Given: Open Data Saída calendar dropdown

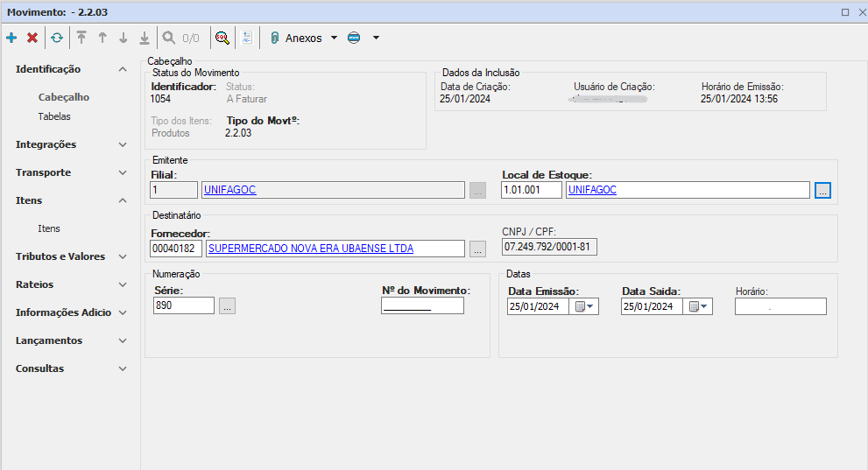Looking at the screenshot, I should point(698,306).
